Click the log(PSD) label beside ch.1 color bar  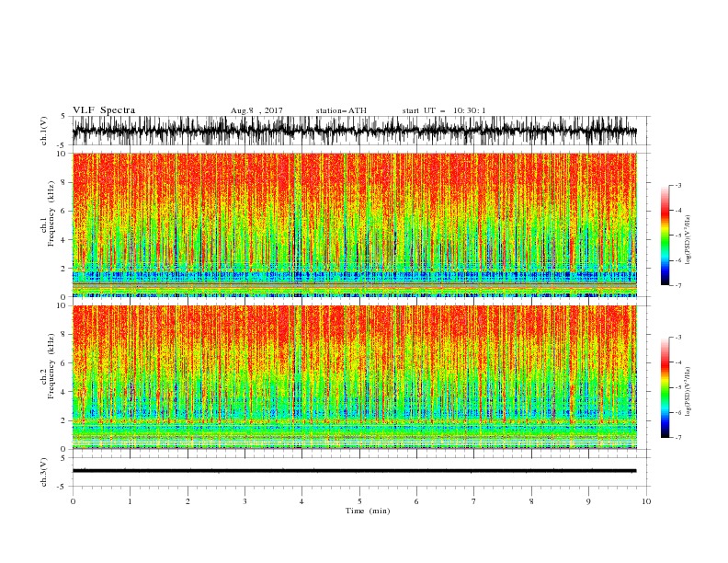pyautogui.click(x=688, y=240)
